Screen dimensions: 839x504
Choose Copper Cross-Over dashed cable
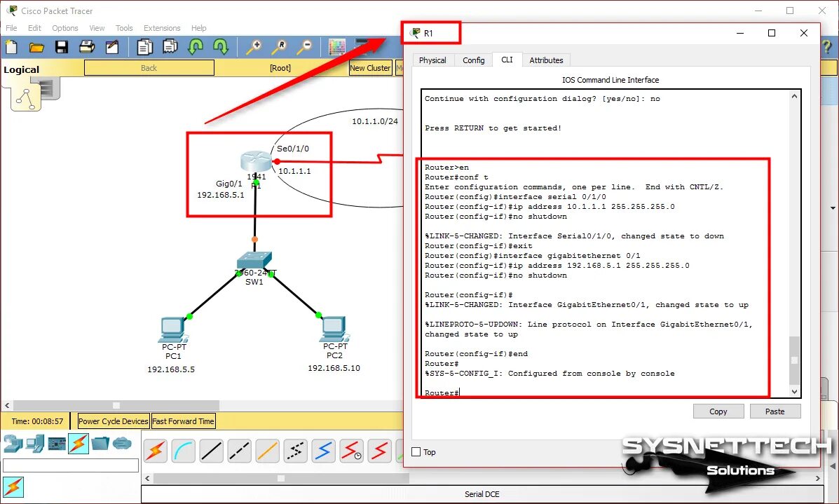[238, 451]
